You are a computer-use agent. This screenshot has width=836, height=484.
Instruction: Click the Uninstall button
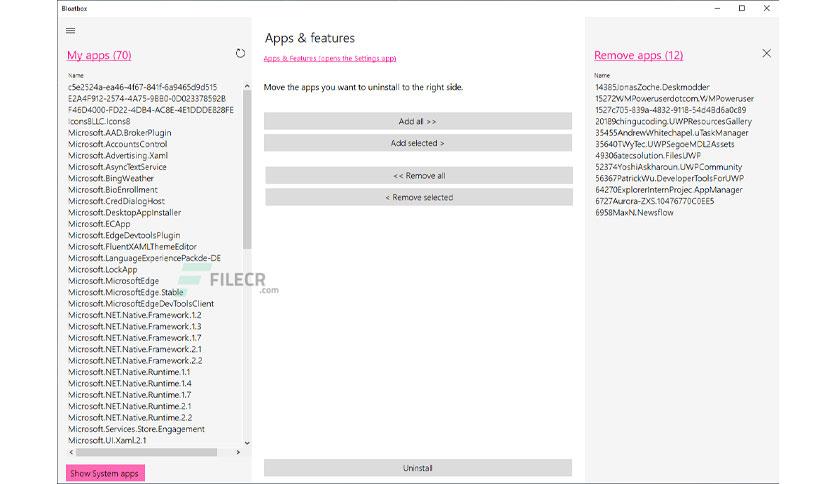(418, 468)
